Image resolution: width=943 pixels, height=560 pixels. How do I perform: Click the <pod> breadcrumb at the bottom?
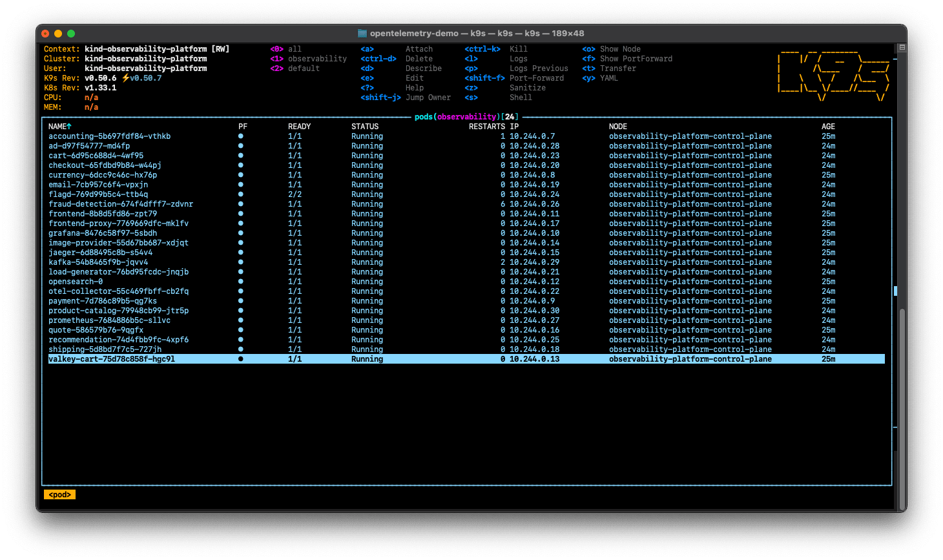click(x=59, y=494)
